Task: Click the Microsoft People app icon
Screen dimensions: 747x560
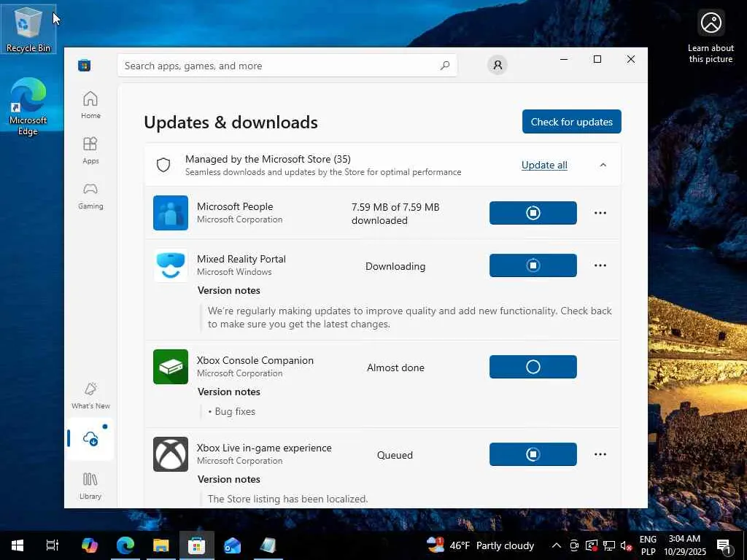Action: 171,213
